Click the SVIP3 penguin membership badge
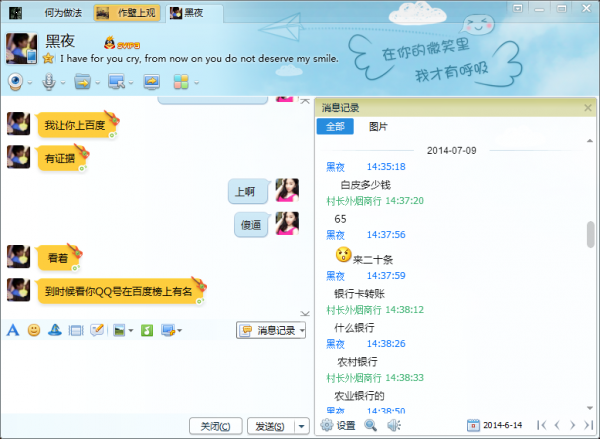This screenshot has width=600, height=439. [122, 43]
